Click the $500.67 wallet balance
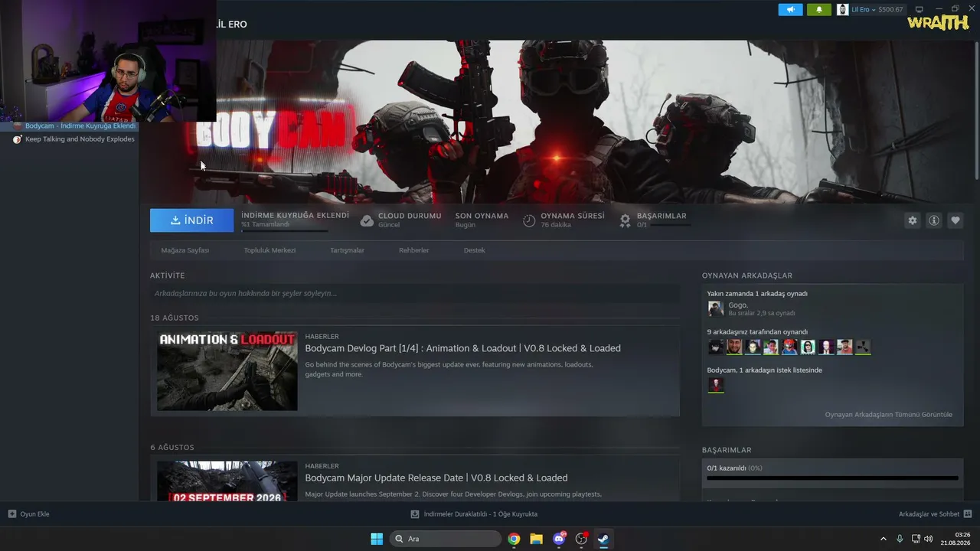 [890, 10]
